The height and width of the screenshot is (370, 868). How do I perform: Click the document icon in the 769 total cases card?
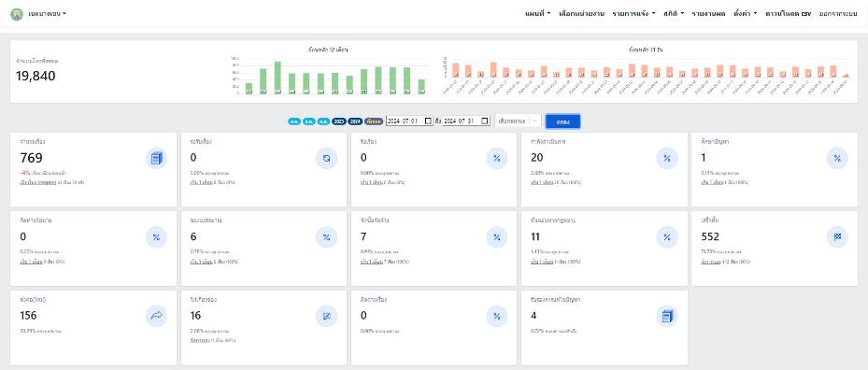(156, 159)
